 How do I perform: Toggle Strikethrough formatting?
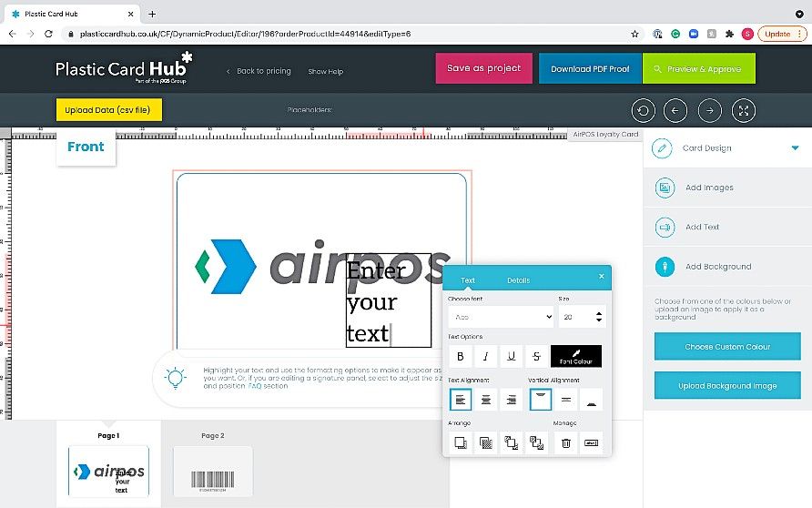point(536,356)
